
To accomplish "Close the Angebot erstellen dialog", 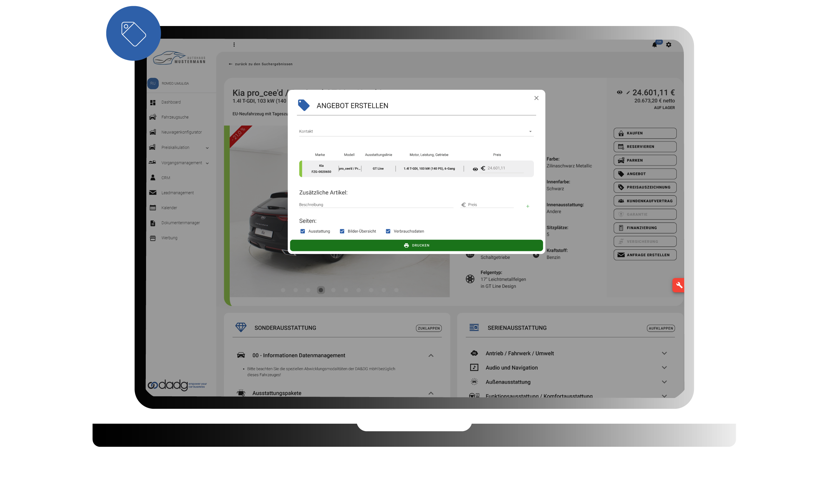I will 536,98.
